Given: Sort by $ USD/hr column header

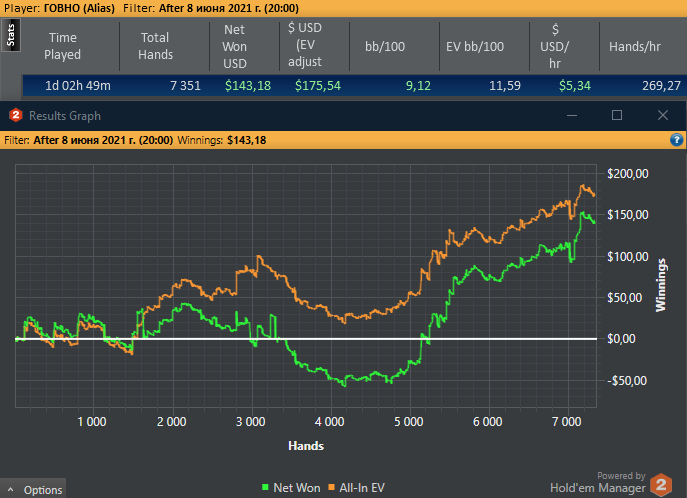Looking at the screenshot, I should pos(555,46).
